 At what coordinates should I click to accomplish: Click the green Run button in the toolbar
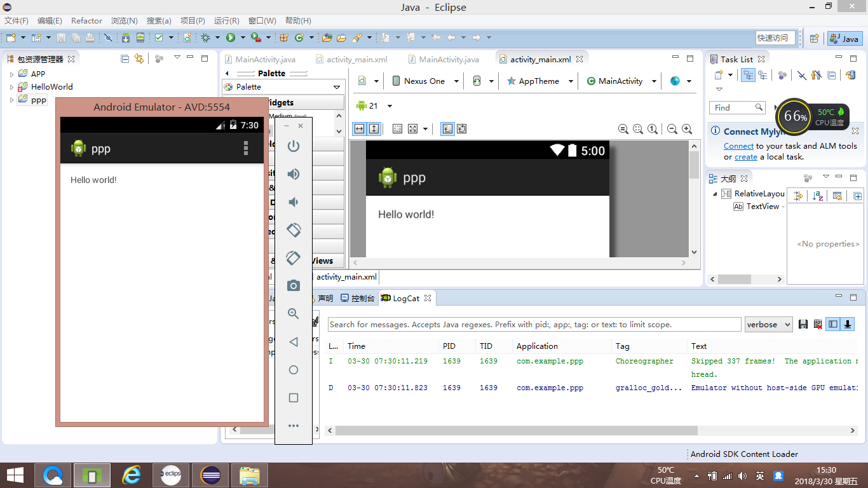pos(231,38)
